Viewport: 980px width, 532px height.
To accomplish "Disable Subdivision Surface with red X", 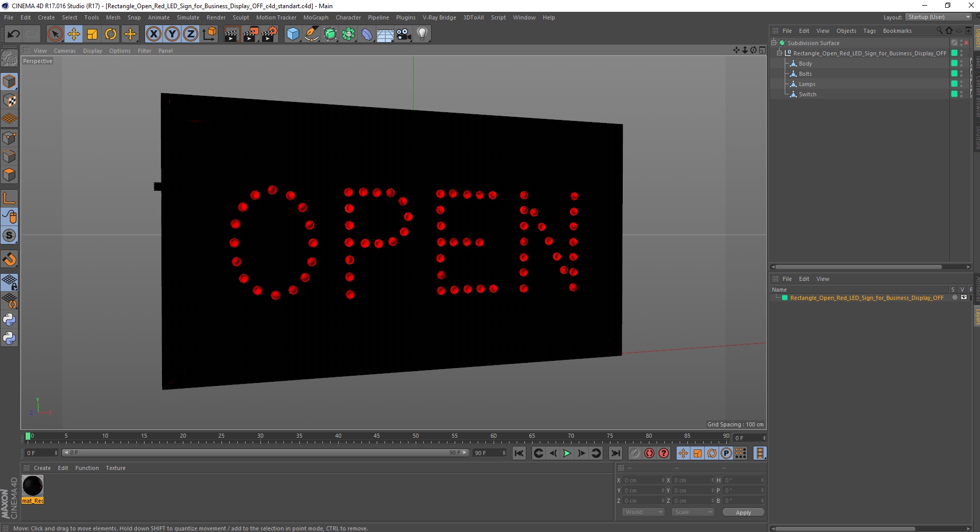I will (x=967, y=43).
